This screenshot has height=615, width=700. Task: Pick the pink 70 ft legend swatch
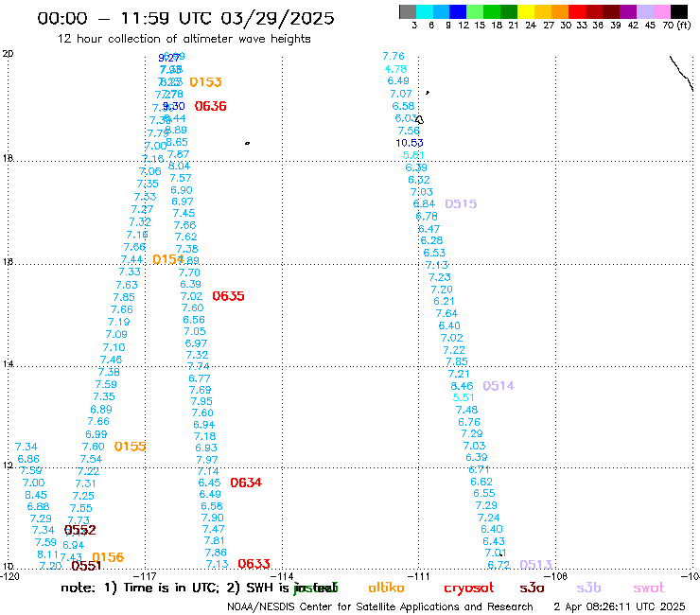point(661,11)
